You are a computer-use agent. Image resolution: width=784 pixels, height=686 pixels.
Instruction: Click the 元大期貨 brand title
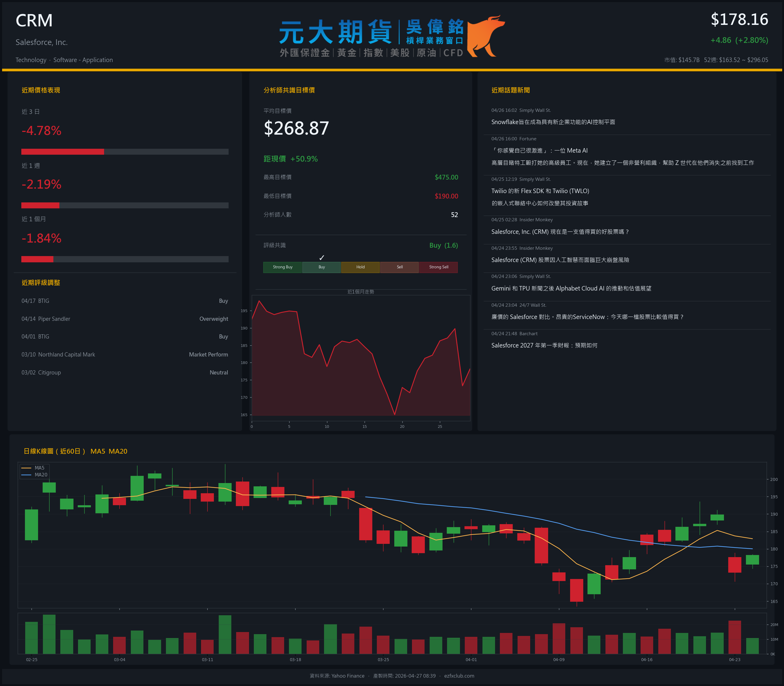point(335,32)
